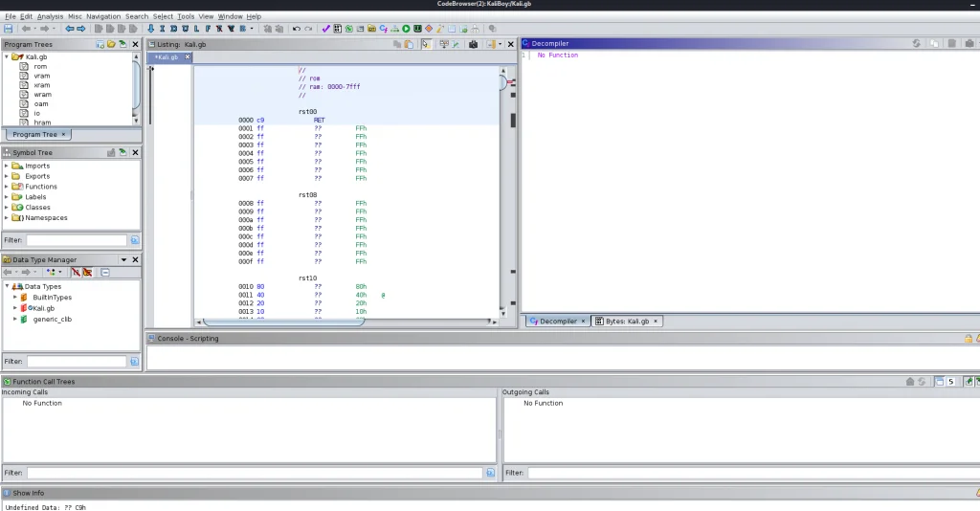Click the Undo arrow in main toolbar
Image resolution: width=980 pixels, height=511 pixels.
pyautogui.click(x=296, y=29)
